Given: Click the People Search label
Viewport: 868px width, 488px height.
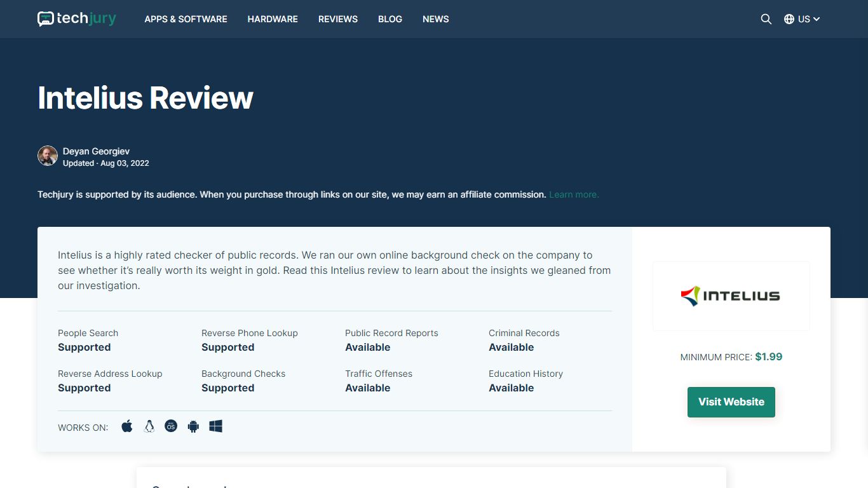Looking at the screenshot, I should pos(88,333).
